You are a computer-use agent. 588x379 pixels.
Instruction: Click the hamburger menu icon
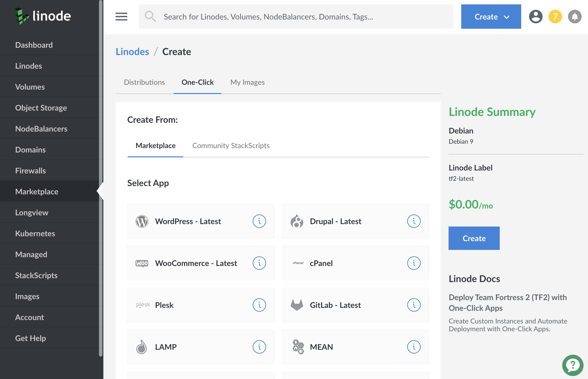[x=121, y=17]
